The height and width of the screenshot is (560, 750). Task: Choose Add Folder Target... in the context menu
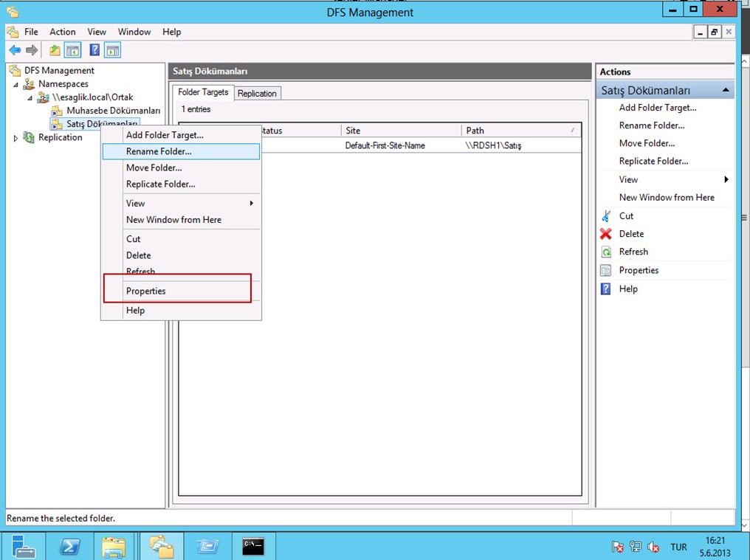[x=182, y=135]
